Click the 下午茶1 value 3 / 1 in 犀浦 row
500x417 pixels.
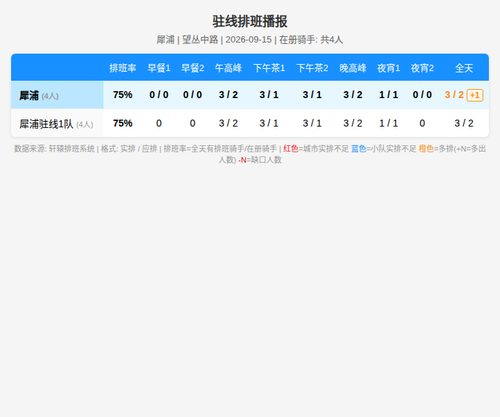[269, 95]
